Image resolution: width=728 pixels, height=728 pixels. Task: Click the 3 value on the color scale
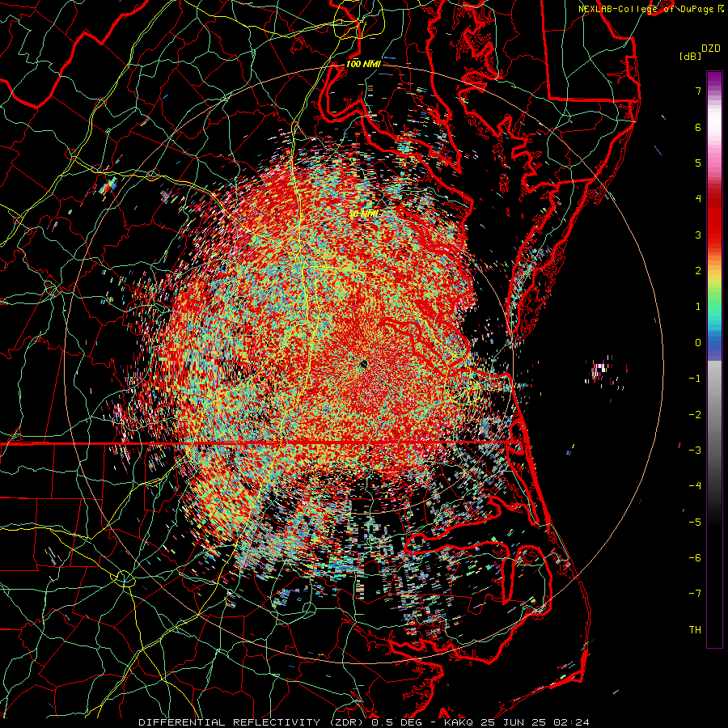point(698,235)
